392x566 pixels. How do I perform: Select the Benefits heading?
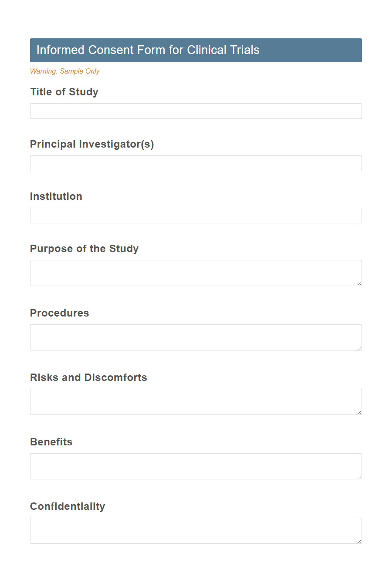pyautogui.click(x=51, y=442)
